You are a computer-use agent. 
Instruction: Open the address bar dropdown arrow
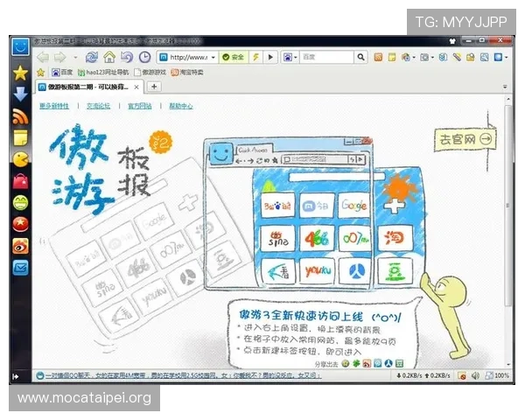pos(213,58)
